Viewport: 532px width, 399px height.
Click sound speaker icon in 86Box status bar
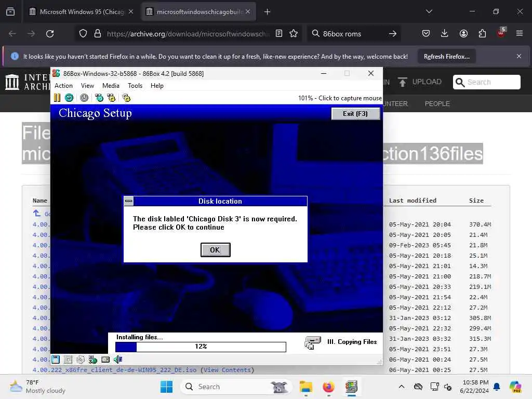[x=118, y=360]
